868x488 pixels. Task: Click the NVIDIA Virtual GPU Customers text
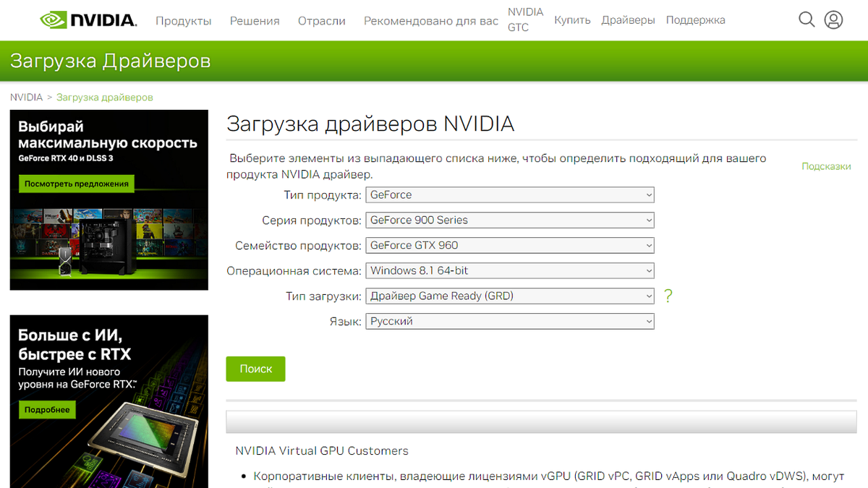(322, 450)
